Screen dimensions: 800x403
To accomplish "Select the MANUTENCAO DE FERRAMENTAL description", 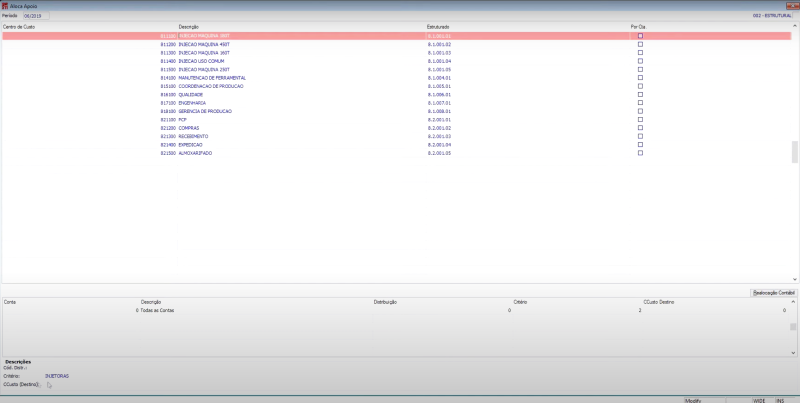I will (212, 78).
